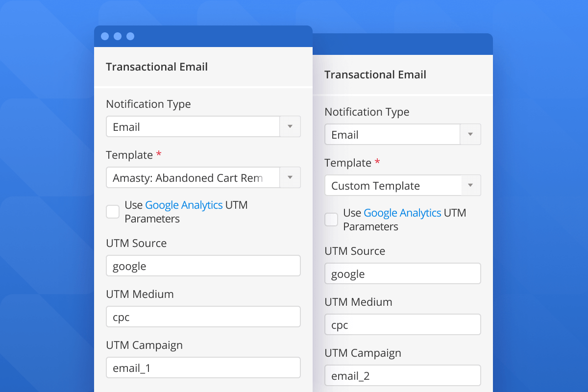Click the Custom Template dropdown arrow icon
This screenshot has height=392, width=588.
[x=470, y=185]
